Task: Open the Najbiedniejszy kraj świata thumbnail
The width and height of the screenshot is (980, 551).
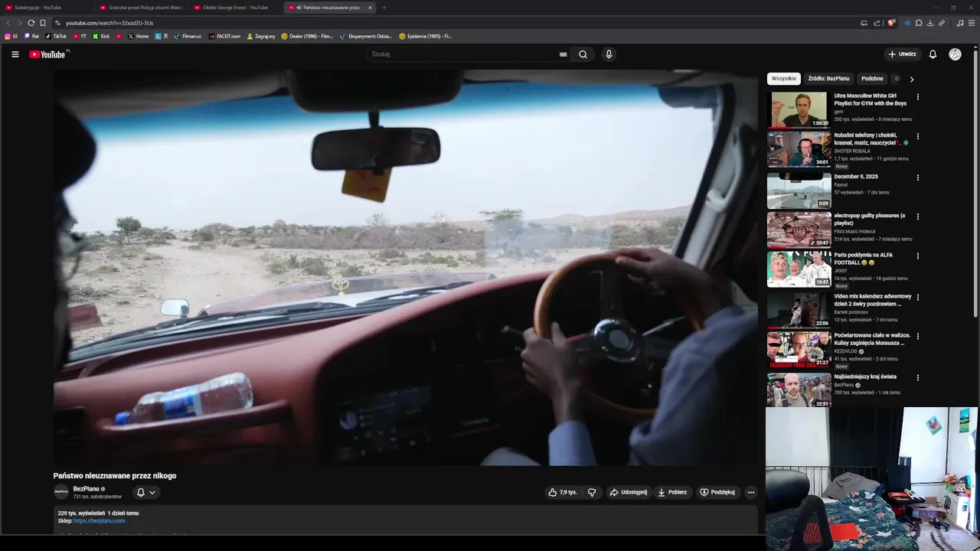Action: click(x=799, y=390)
